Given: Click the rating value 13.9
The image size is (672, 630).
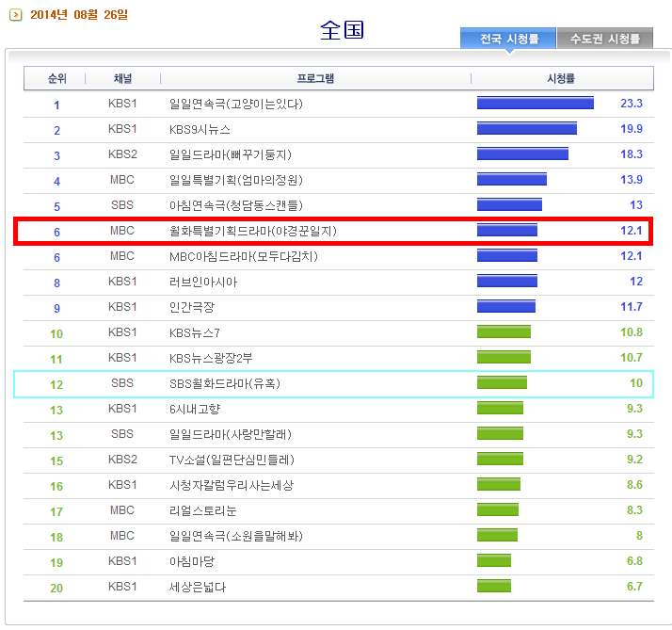Looking at the screenshot, I should 632,180.
